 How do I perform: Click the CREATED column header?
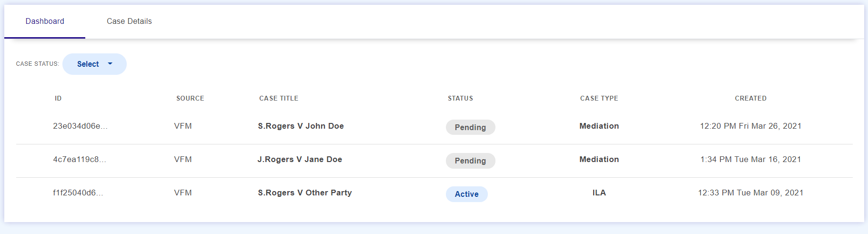point(750,98)
